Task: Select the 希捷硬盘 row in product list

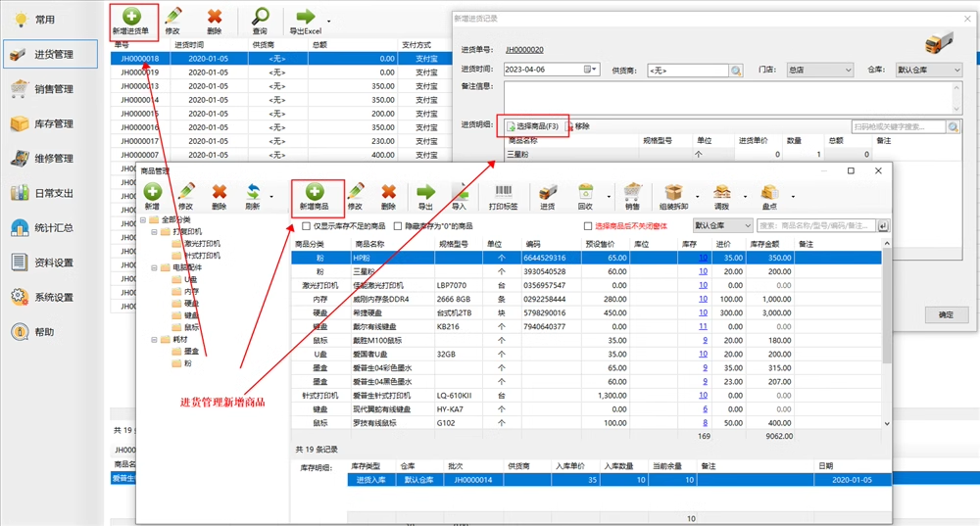Action: 586,313
